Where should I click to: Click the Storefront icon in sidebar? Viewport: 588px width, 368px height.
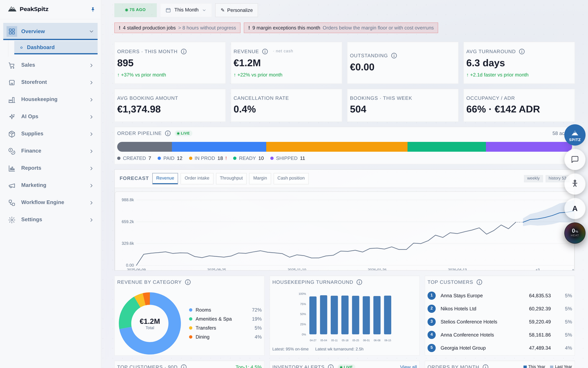[x=12, y=83]
